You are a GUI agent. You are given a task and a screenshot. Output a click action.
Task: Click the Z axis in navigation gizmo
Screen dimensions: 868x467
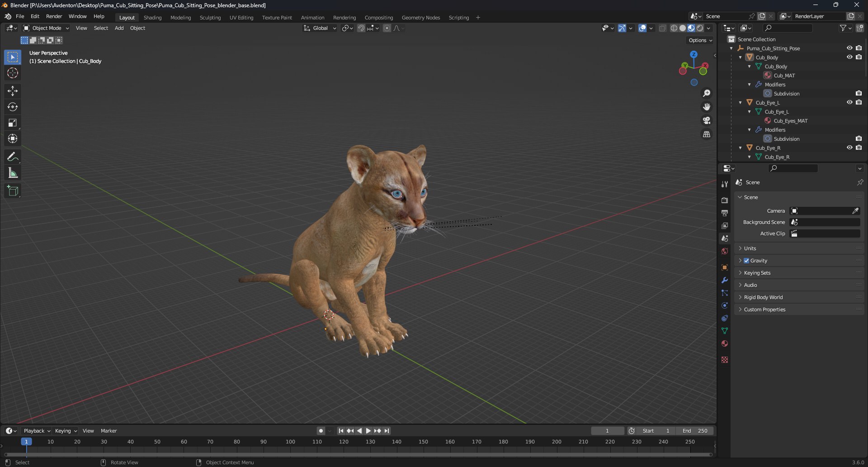pos(693,54)
